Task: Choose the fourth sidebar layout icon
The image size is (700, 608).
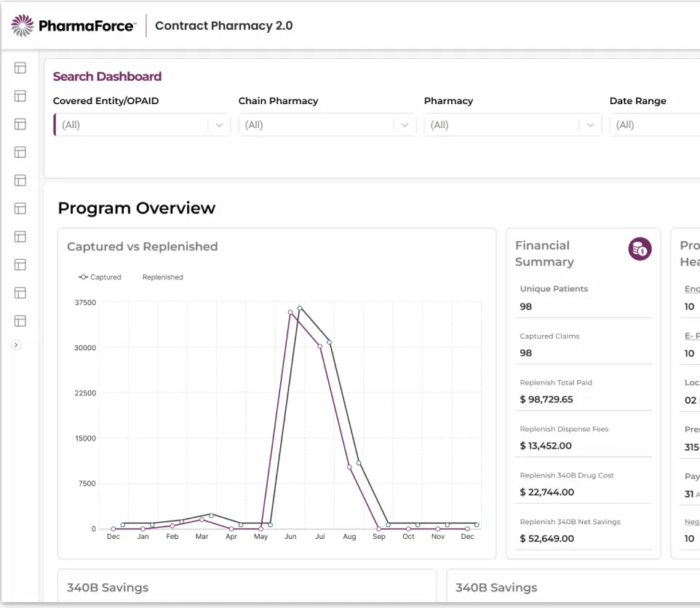Action: coord(20,152)
